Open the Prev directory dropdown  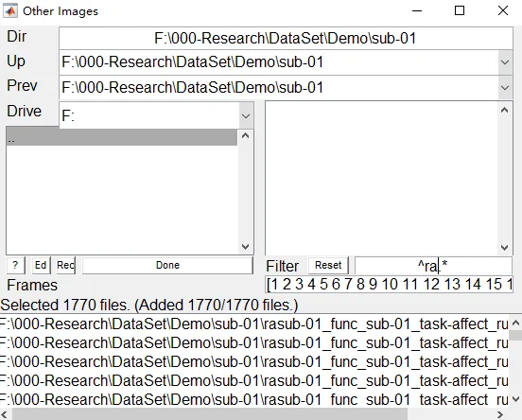[x=505, y=88]
